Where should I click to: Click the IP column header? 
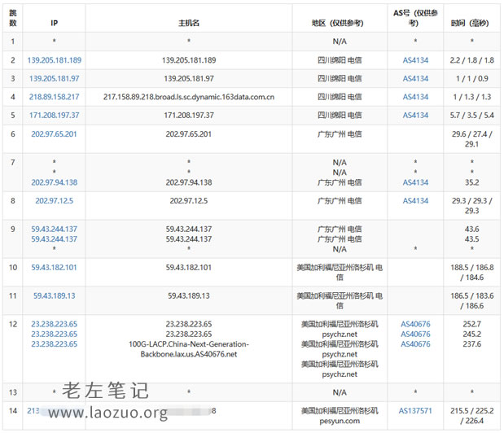[54, 23]
